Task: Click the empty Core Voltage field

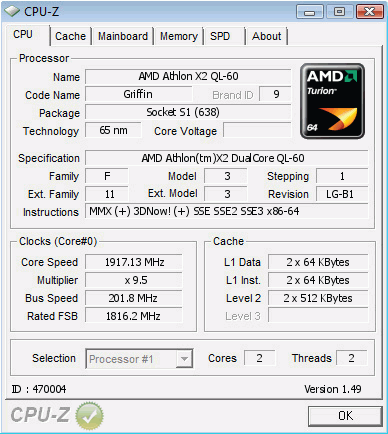Action: pyautogui.click(x=257, y=130)
